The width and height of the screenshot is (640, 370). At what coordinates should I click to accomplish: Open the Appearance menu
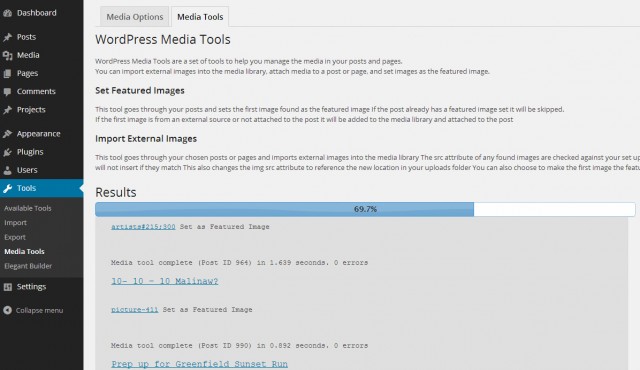(x=38, y=134)
